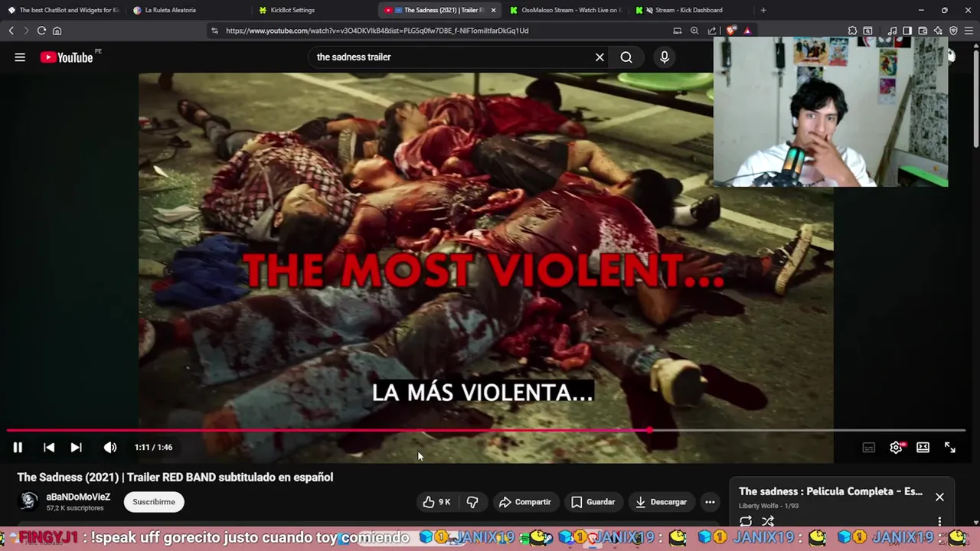
Task: Save video with Guardar button
Action: click(593, 502)
